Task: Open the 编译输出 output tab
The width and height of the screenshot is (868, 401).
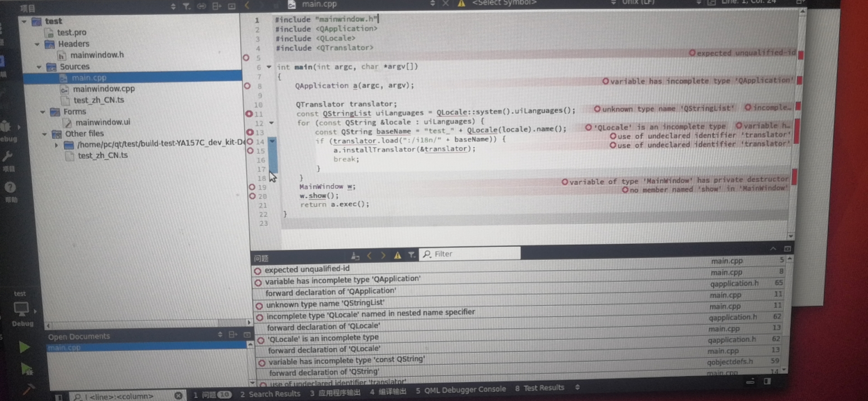Action: pos(388,392)
